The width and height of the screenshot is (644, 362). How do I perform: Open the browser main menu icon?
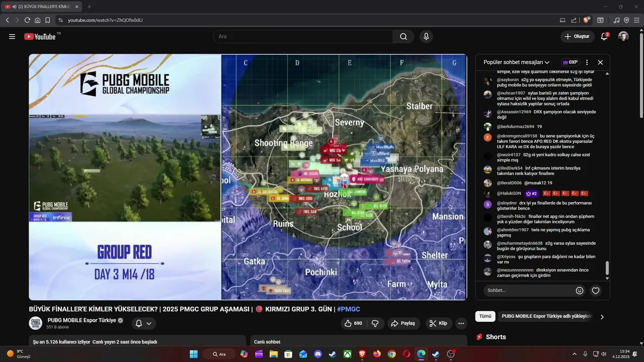coord(636,20)
